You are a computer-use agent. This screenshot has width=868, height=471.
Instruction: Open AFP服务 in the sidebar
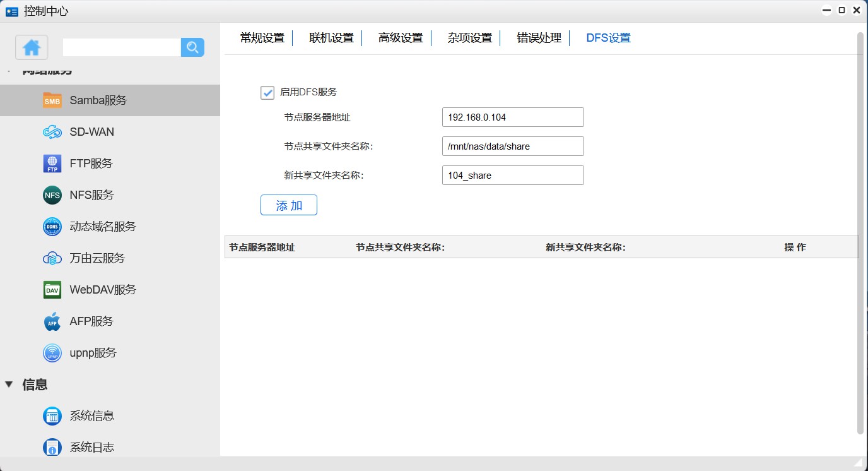click(x=91, y=321)
